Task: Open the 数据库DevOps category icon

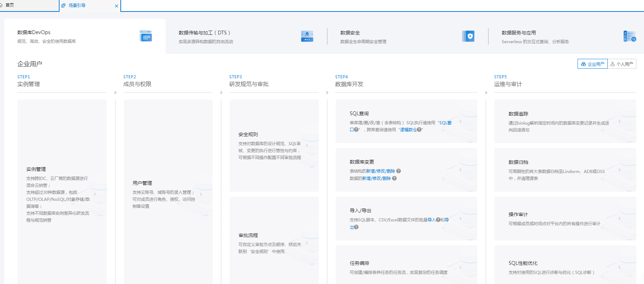Action: point(146,36)
